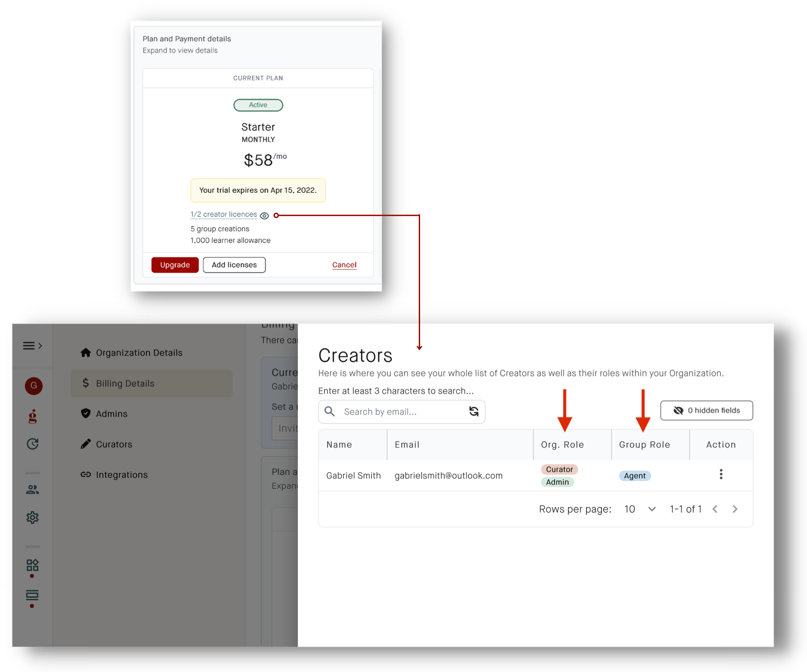Click the red 'g' logo icon
Image resolution: width=807 pixels, height=672 pixels.
[33, 416]
